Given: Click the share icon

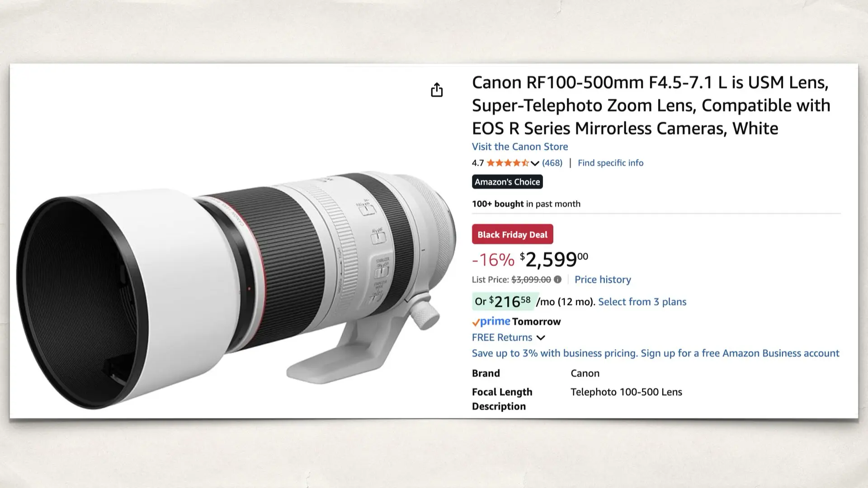Looking at the screenshot, I should pos(437,90).
